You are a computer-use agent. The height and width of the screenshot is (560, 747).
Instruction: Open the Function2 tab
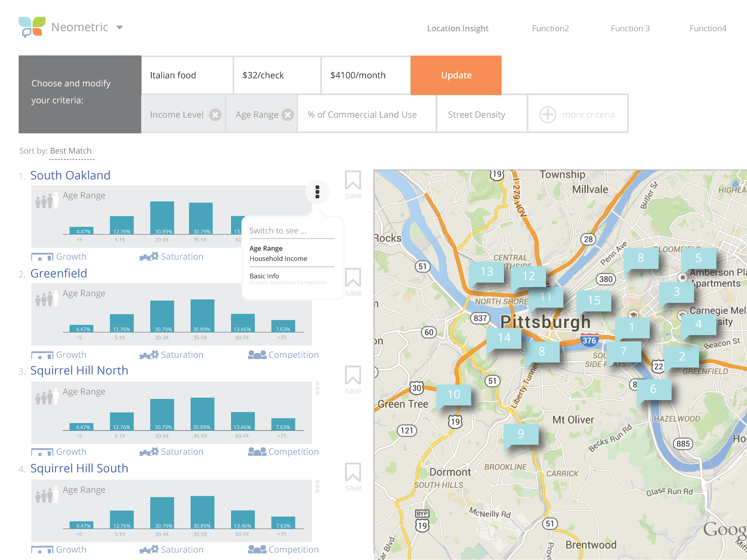click(550, 28)
